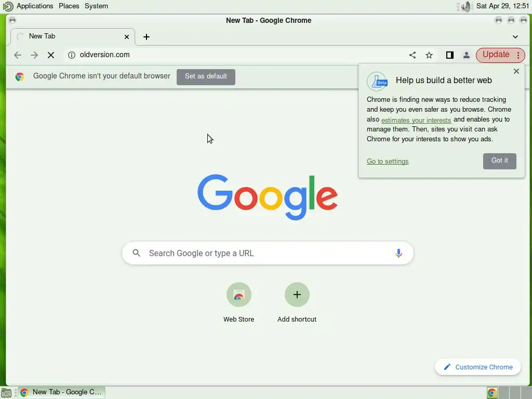Viewport: 532px width, 399px height.
Task: Open the profile avatar icon
Action: [467, 55]
